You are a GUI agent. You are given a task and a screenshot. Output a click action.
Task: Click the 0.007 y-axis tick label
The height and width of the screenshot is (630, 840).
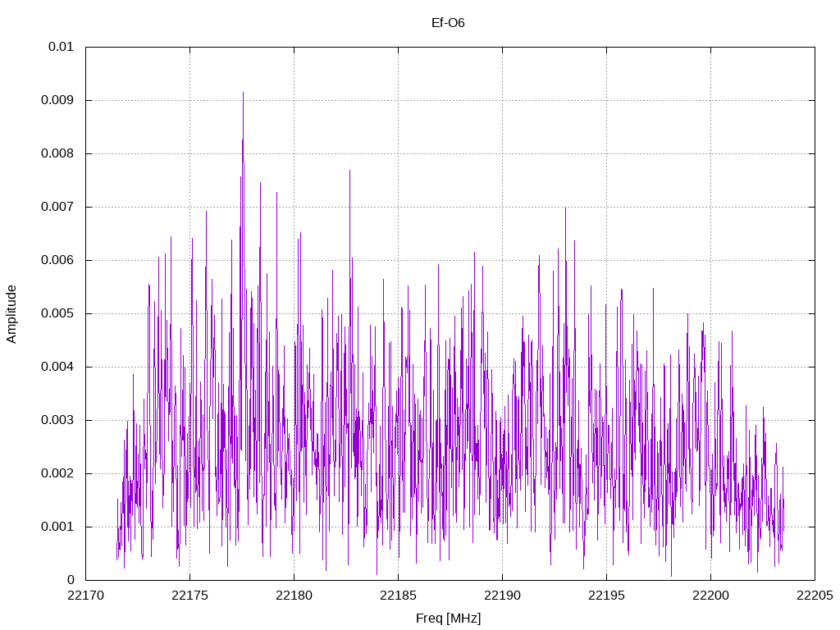[x=57, y=207]
